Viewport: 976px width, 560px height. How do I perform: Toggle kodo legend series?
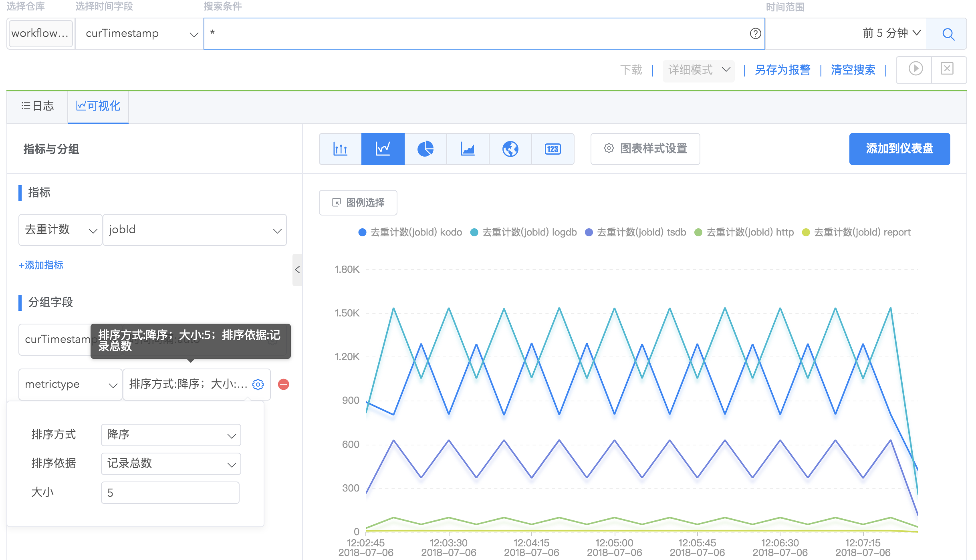(x=410, y=232)
